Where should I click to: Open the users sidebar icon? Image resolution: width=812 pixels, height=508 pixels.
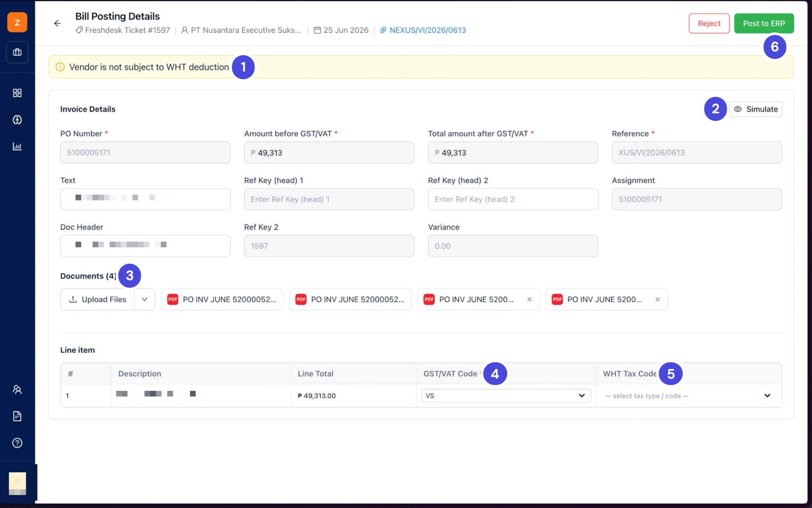click(17, 390)
